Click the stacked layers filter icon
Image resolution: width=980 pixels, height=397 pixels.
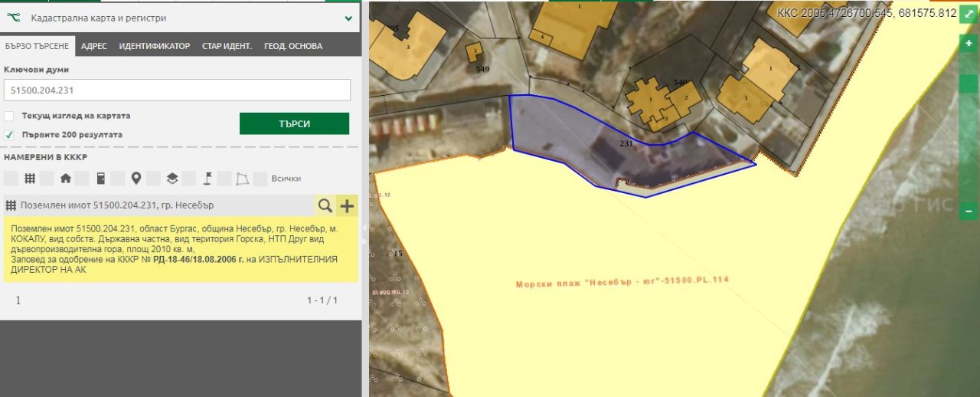[x=172, y=179]
